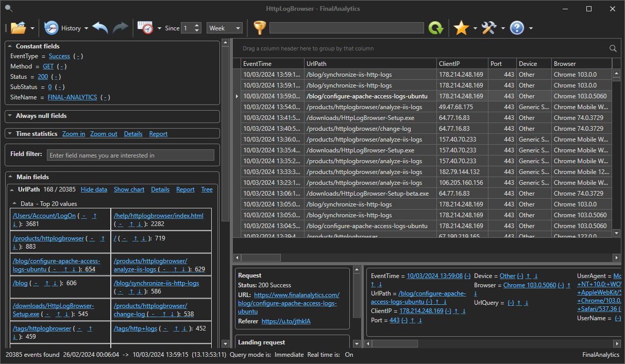
Task: Open the UrlPath Report link
Action: pyautogui.click(x=185, y=189)
